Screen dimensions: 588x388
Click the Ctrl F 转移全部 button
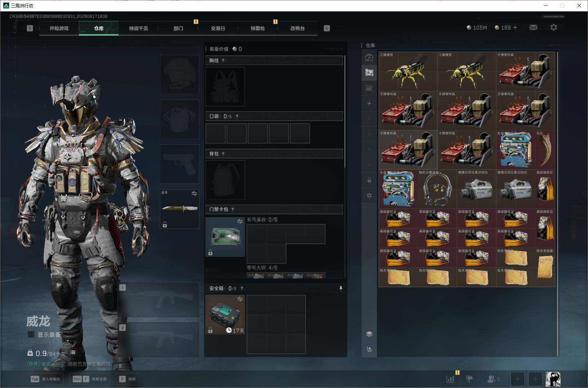click(x=90, y=379)
